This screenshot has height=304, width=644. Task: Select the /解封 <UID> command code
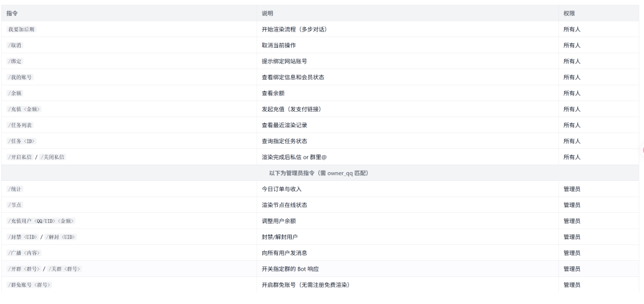(x=62, y=237)
